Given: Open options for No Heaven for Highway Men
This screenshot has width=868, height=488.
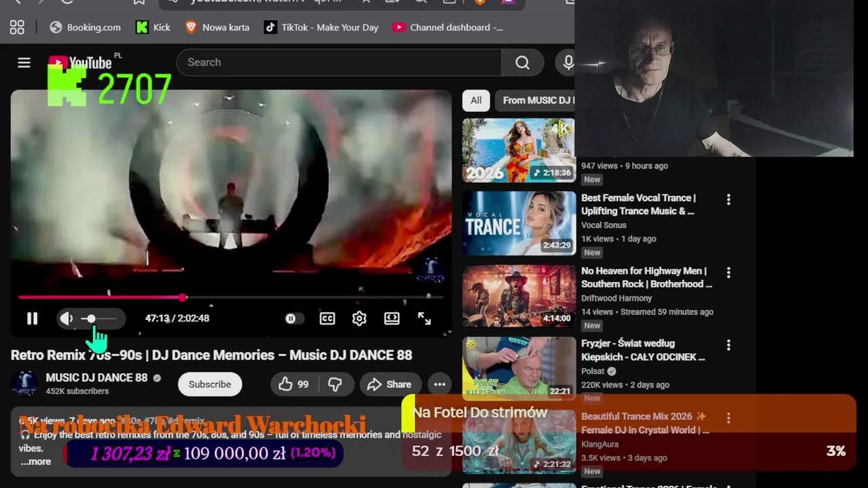Looking at the screenshot, I should click(x=729, y=272).
